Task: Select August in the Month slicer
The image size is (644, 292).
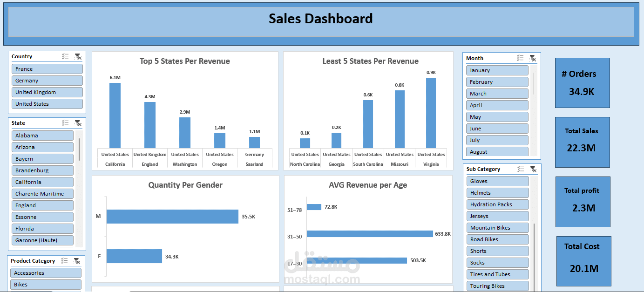Action: point(497,151)
